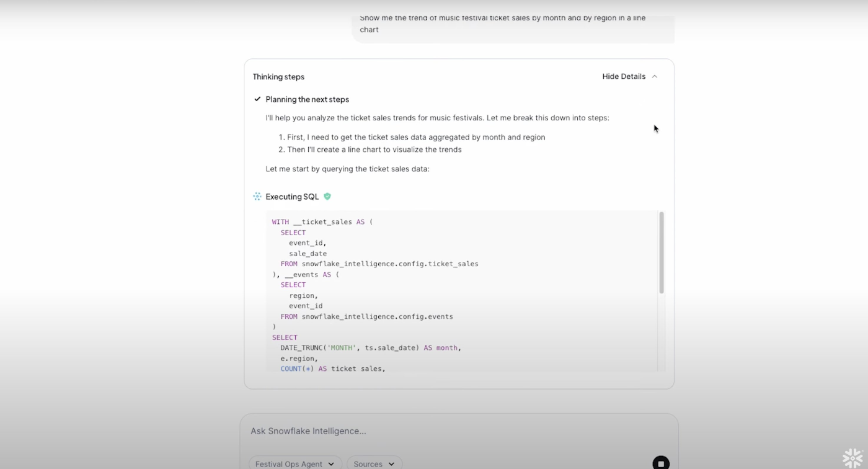Click the Snowflake logo in corner
The width and height of the screenshot is (868, 469).
[x=853, y=458]
